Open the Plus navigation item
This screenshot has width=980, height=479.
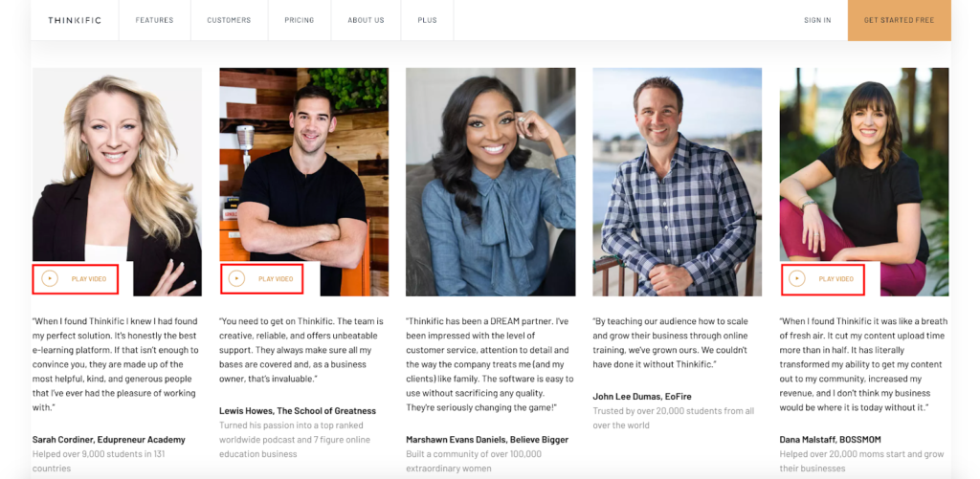428,20
